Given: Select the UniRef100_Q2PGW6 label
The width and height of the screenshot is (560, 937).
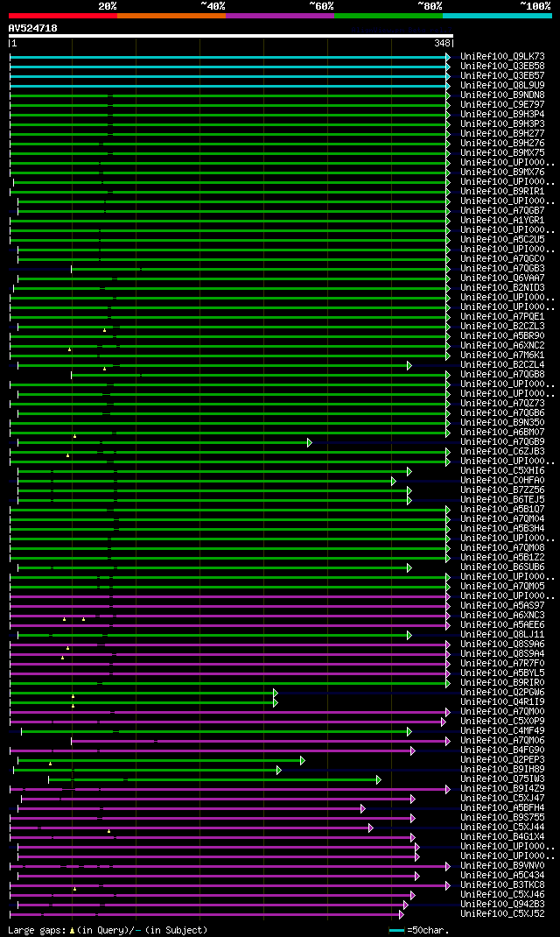Looking at the screenshot, I should click(x=502, y=693).
